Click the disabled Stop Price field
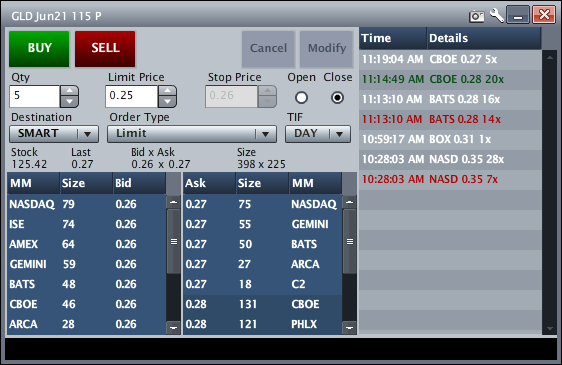The width and height of the screenshot is (562, 365). click(231, 96)
